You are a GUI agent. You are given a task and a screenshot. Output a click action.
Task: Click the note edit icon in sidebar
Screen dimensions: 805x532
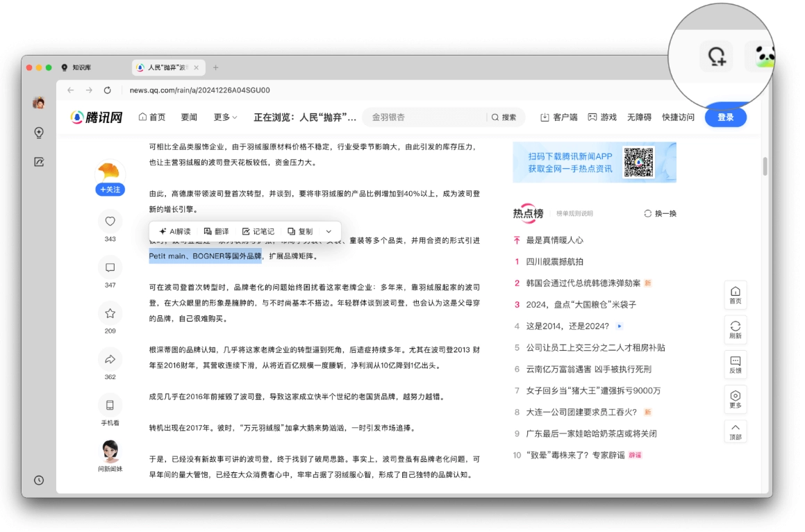coord(39,162)
